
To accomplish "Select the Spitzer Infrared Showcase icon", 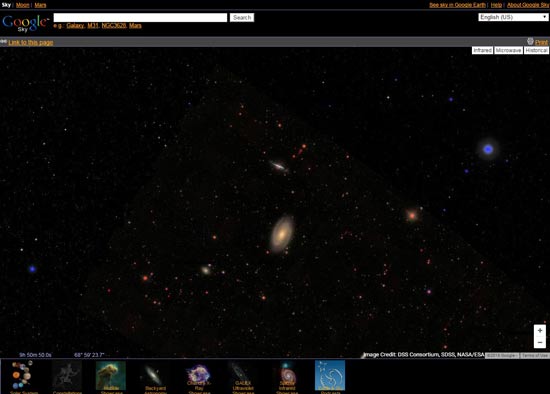I will pos(287,375).
